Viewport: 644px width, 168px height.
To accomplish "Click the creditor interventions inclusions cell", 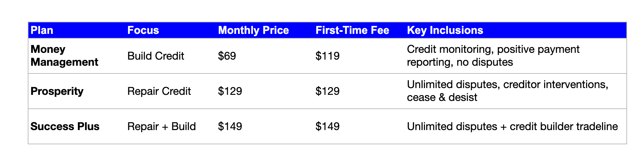I will click(507, 91).
